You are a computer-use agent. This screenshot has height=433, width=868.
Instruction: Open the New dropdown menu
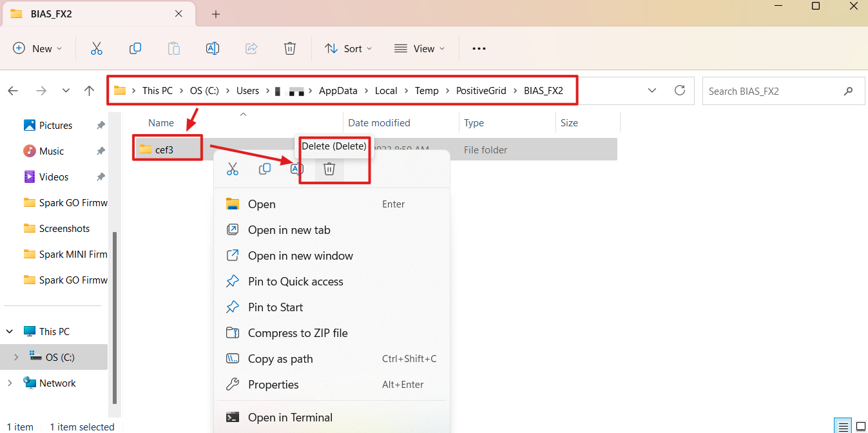pyautogui.click(x=38, y=48)
